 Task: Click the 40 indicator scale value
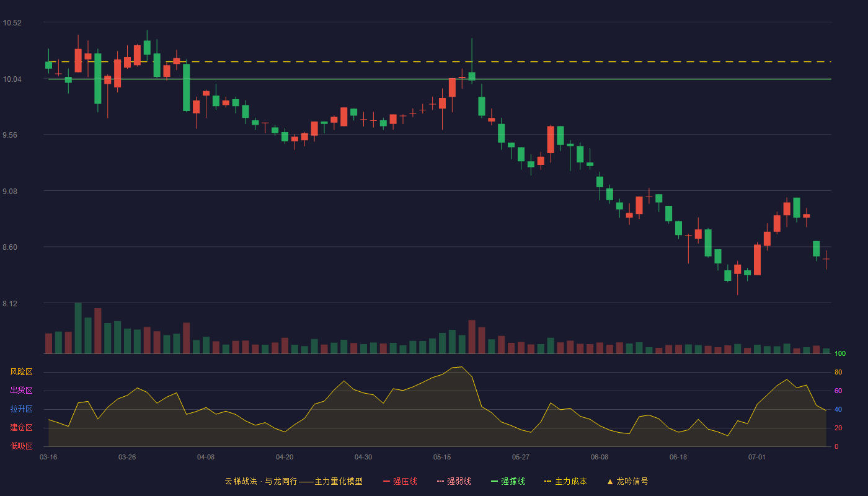click(x=838, y=409)
